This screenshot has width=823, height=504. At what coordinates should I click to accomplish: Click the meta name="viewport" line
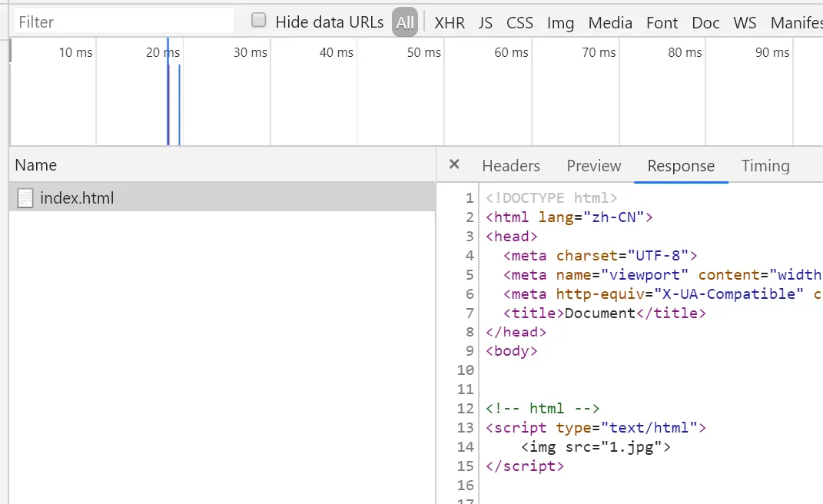[x=662, y=275]
